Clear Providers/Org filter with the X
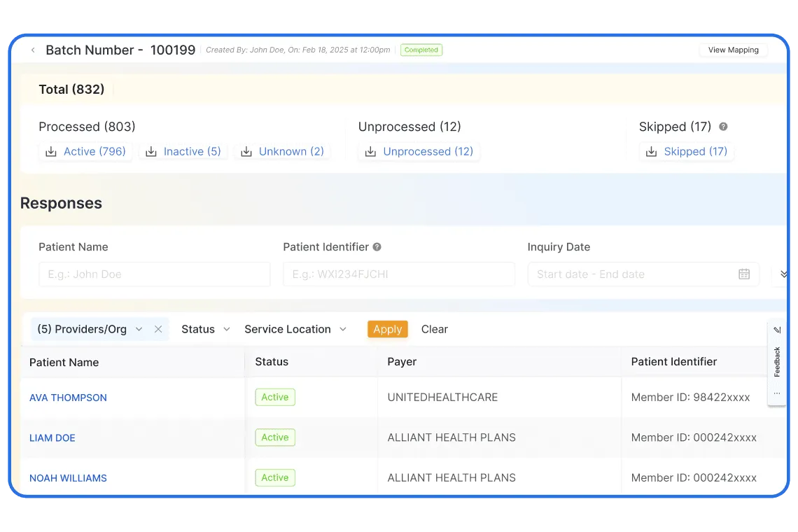The image size is (798, 532). pyautogui.click(x=158, y=330)
